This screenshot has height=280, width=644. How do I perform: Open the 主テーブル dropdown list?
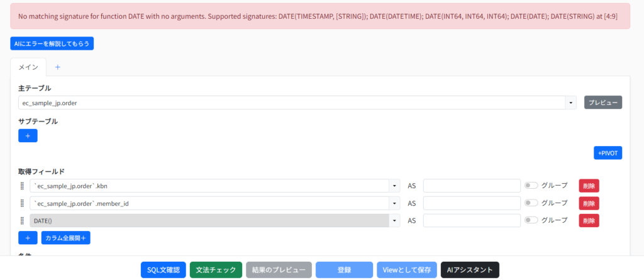point(570,103)
